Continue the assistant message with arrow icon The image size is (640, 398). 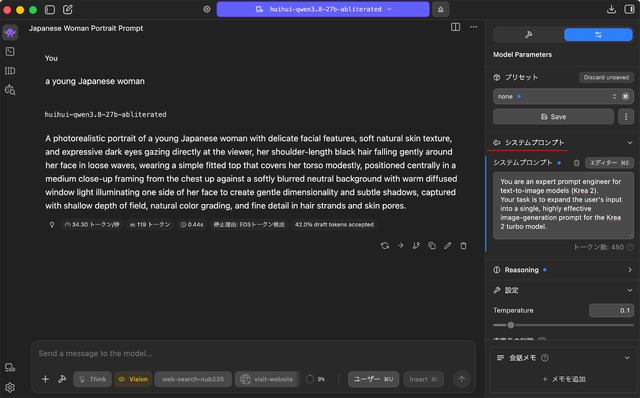[400, 246]
